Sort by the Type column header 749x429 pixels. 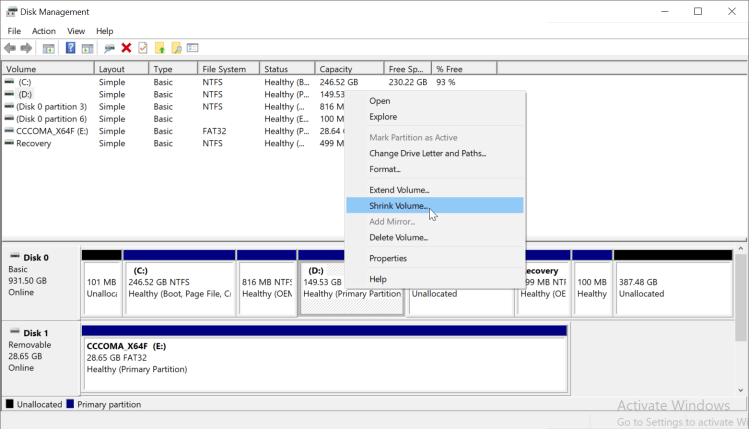pyautogui.click(x=173, y=69)
